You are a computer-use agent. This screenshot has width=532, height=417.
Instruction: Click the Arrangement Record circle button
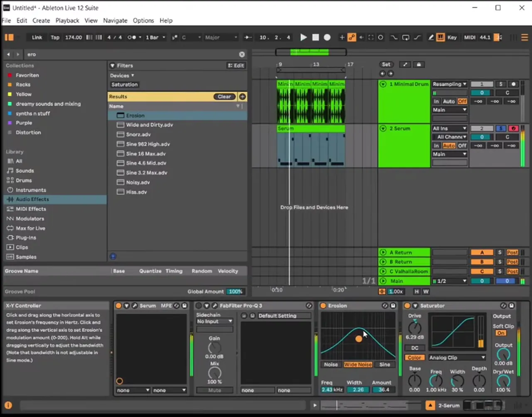point(327,37)
